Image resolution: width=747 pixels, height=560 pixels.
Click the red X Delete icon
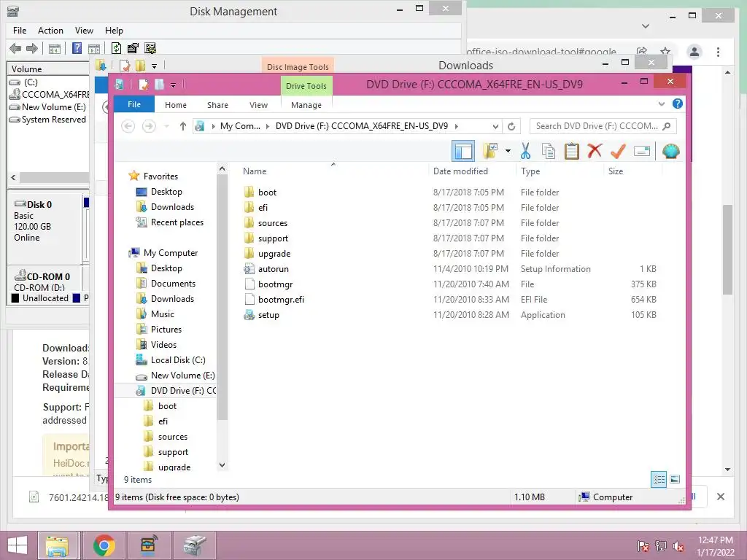595,151
